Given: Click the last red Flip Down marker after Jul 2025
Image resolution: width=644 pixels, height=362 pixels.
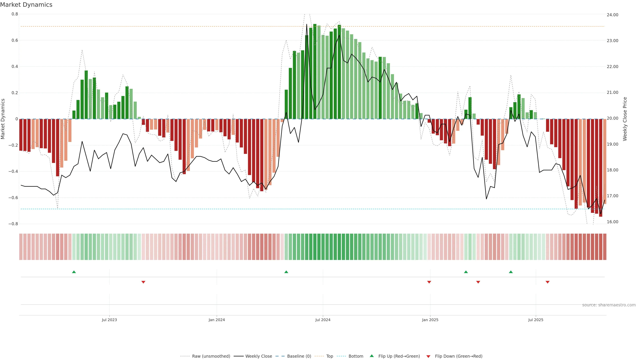Looking at the screenshot, I should pyautogui.click(x=548, y=282).
